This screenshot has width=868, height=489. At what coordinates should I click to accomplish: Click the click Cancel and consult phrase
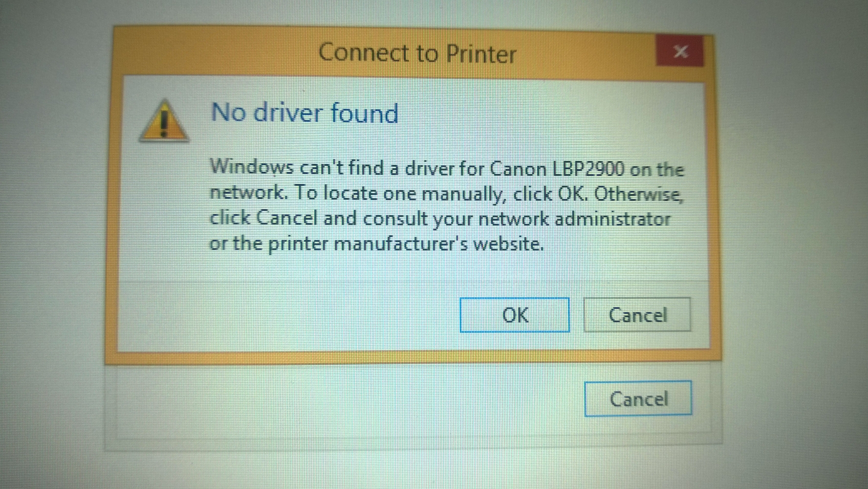(x=319, y=218)
